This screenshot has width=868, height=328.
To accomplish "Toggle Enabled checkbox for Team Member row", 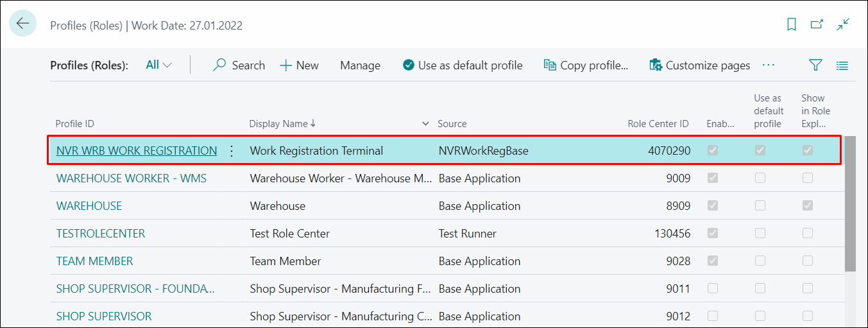I will pyautogui.click(x=713, y=261).
